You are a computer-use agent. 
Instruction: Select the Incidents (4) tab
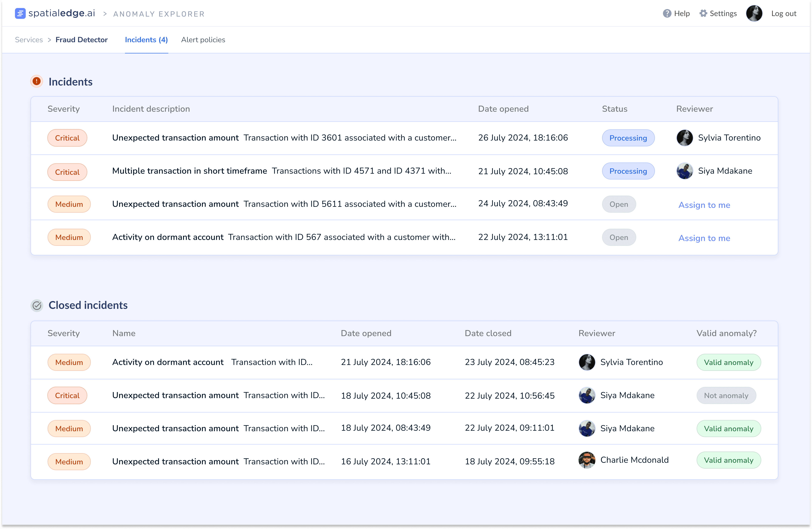click(x=146, y=40)
